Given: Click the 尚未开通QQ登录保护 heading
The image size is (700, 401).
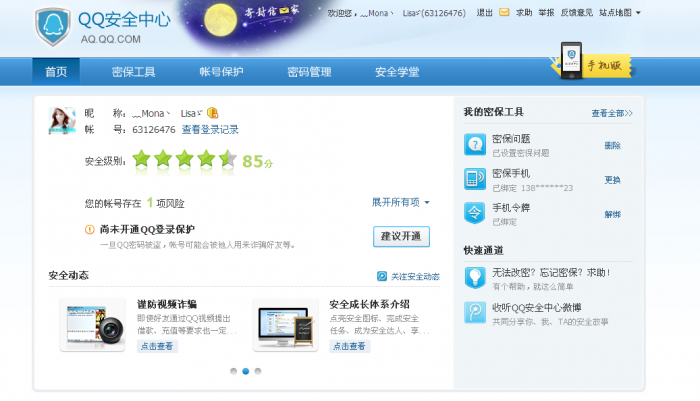Looking at the screenshot, I should 147,230.
